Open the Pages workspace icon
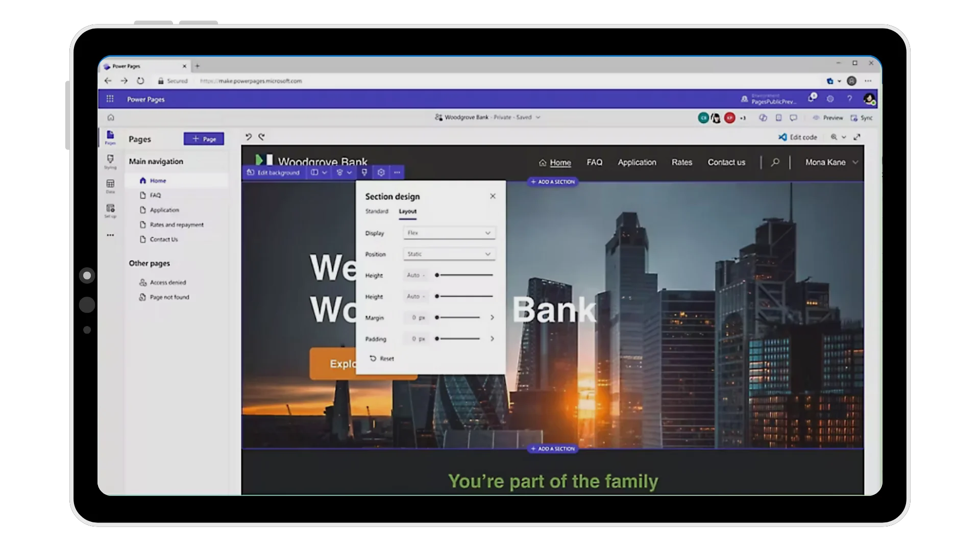The width and height of the screenshot is (980, 551). click(x=110, y=137)
